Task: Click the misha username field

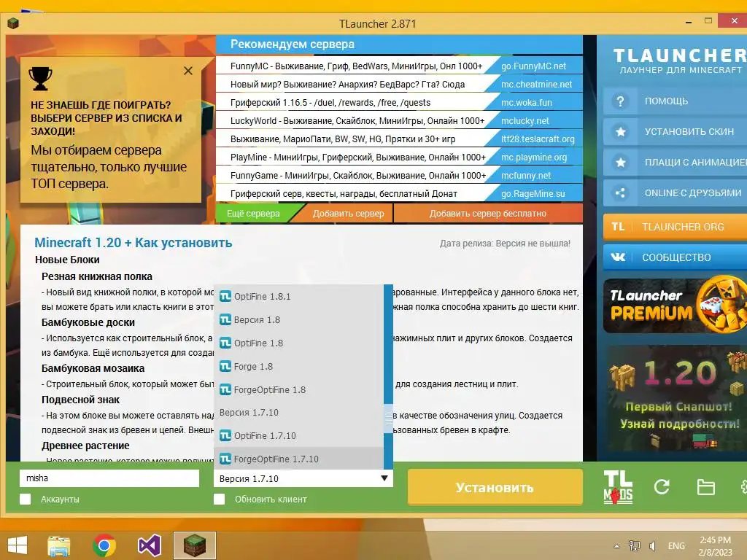Action: [x=109, y=478]
